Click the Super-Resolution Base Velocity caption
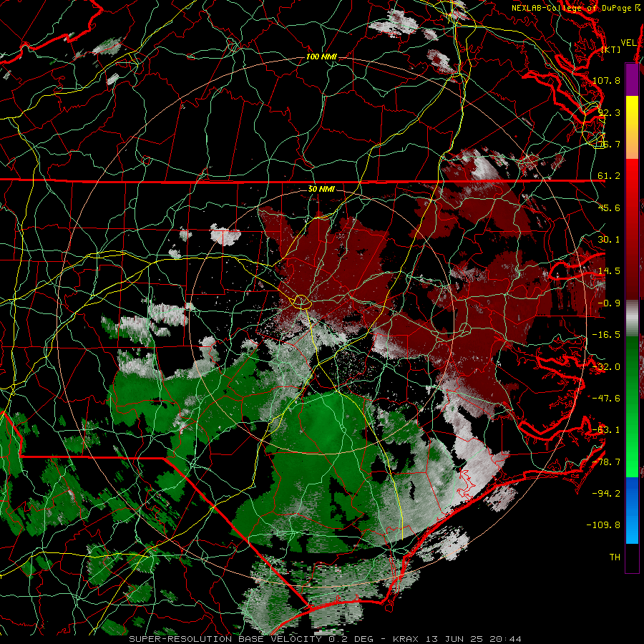 (325, 639)
